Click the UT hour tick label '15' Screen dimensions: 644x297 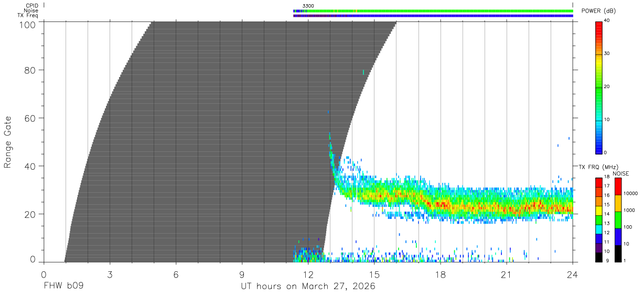374,274
